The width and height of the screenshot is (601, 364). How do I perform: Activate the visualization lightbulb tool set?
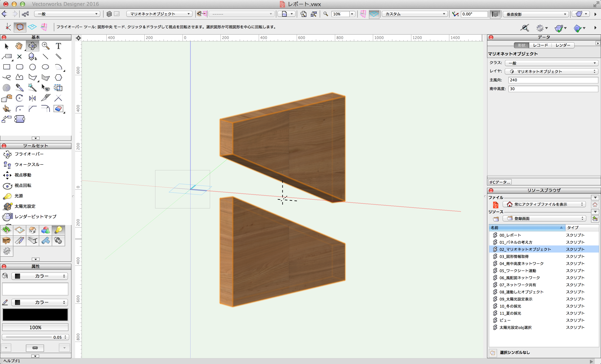click(x=58, y=230)
